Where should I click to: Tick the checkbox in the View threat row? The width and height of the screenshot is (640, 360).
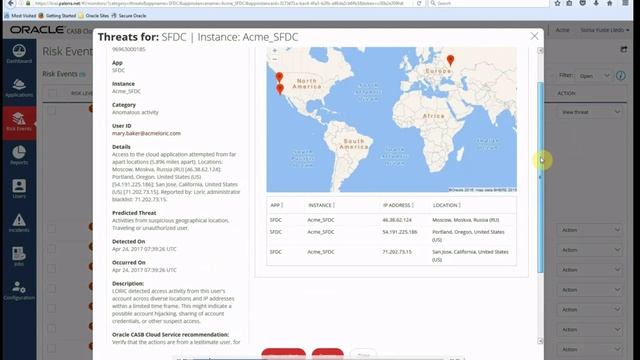click(x=51, y=110)
